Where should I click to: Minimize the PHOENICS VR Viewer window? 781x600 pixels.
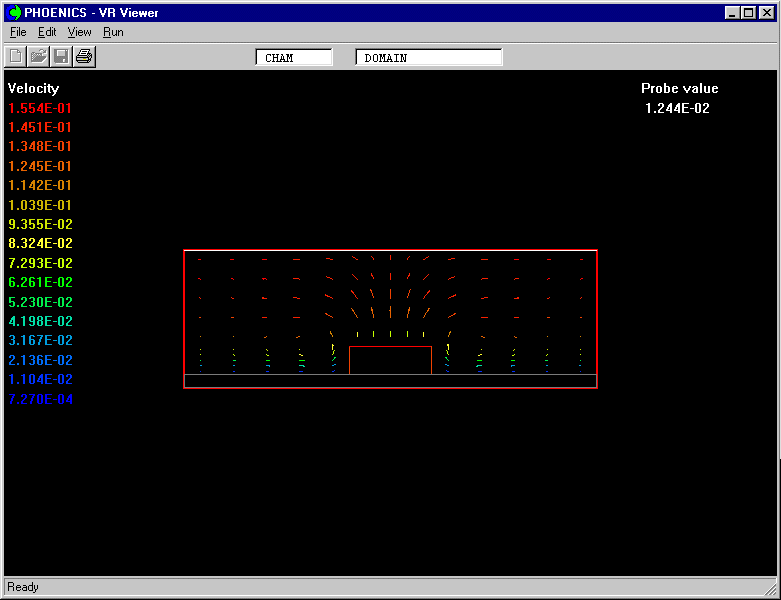click(x=734, y=13)
